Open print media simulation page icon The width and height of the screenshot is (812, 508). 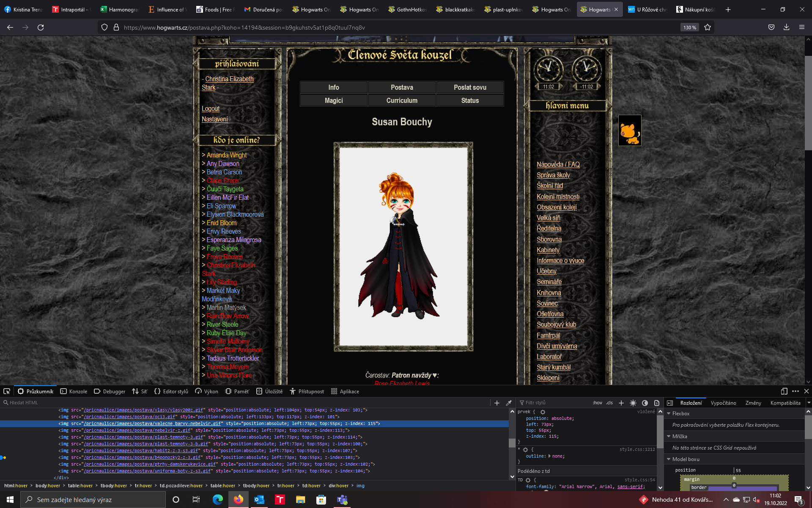[657, 403]
